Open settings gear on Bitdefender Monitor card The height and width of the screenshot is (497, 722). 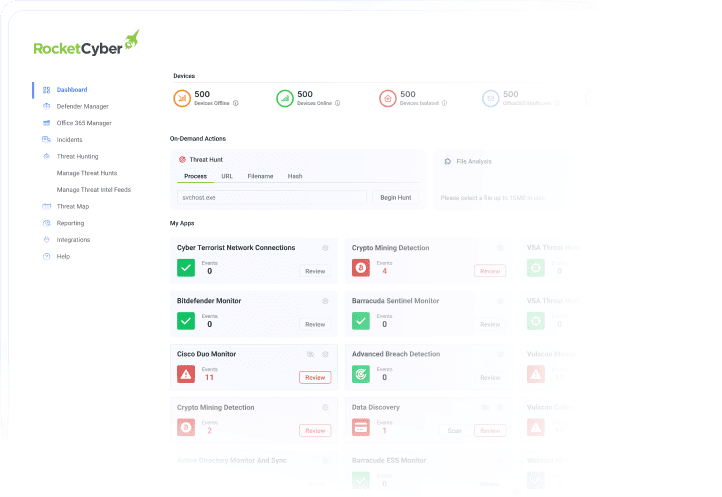325,301
